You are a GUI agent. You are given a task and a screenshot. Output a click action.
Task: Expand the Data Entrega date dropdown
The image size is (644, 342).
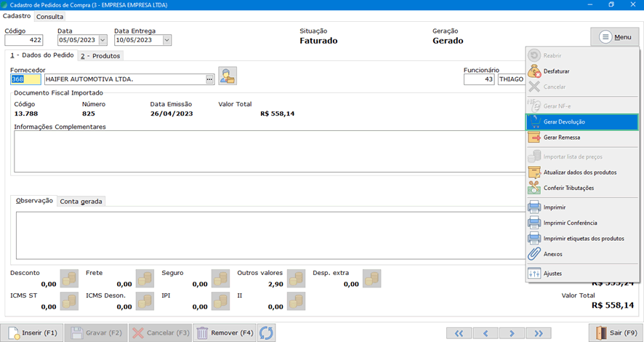point(167,41)
